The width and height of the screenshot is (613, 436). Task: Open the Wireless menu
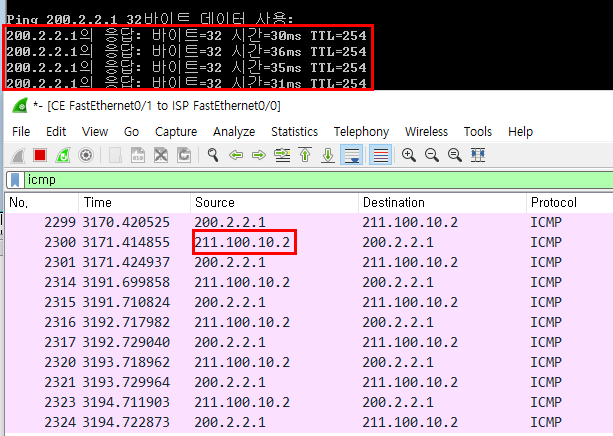point(426,132)
